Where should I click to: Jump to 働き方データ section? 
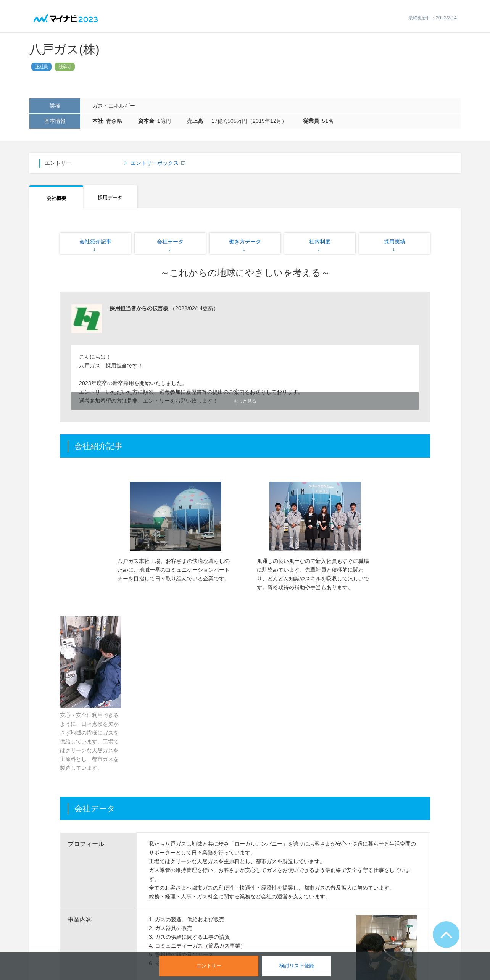tap(245, 243)
